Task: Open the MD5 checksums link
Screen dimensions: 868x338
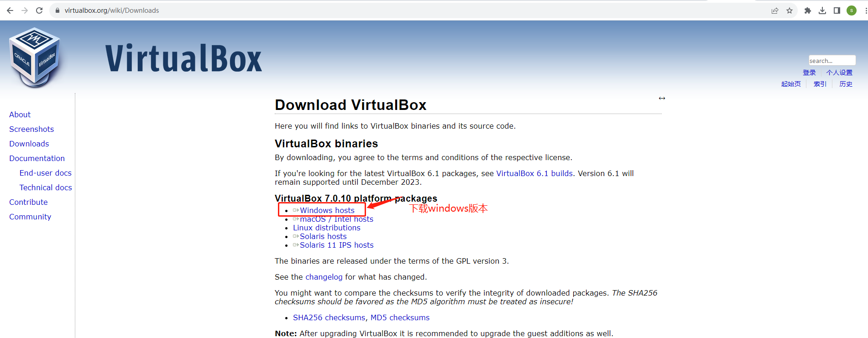Action: (400, 317)
